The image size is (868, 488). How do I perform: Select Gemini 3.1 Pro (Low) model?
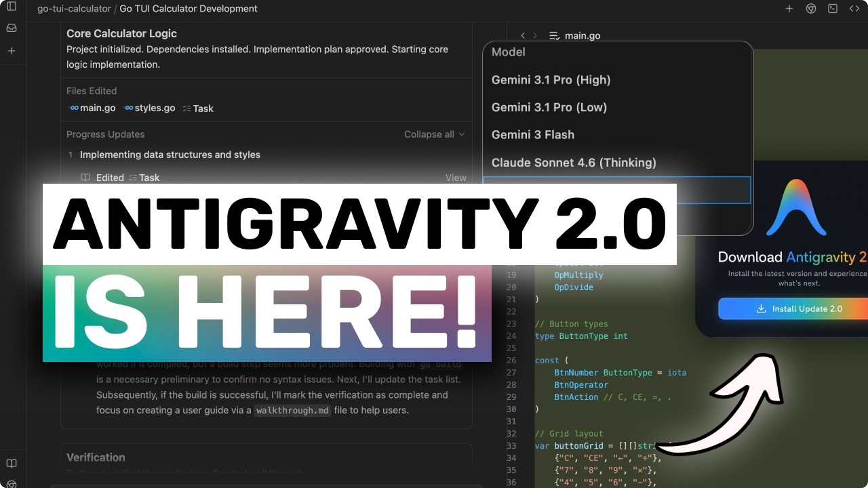pyautogui.click(x=549, y=107)
